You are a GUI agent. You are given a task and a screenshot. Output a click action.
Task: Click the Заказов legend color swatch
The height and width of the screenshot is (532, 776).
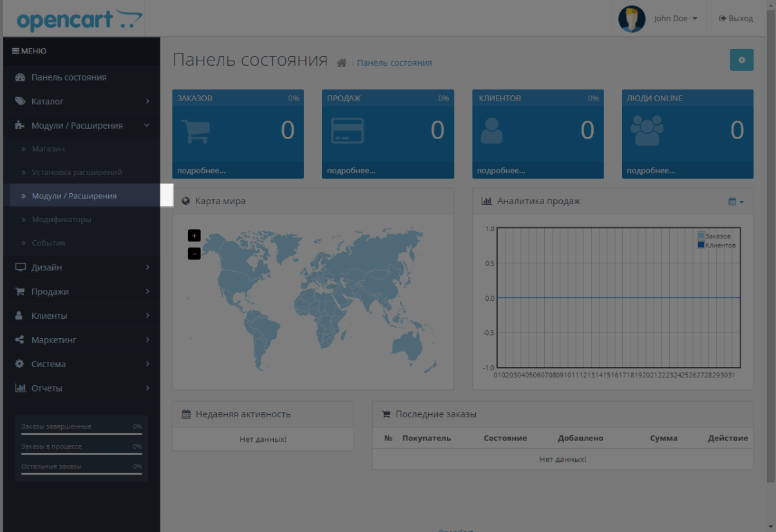(x=701, y=236)
